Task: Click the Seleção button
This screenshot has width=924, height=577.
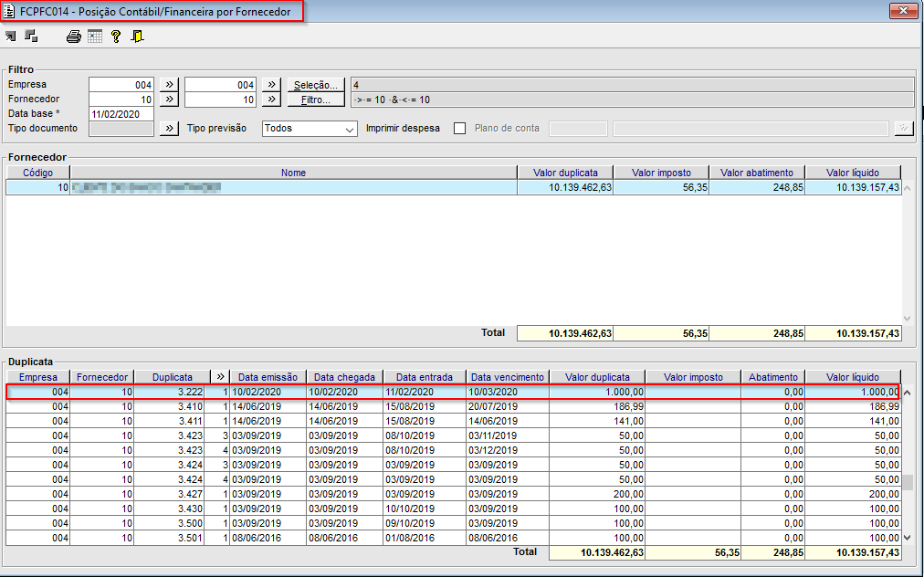Action: pyautogui.click(x=316, y=85)
